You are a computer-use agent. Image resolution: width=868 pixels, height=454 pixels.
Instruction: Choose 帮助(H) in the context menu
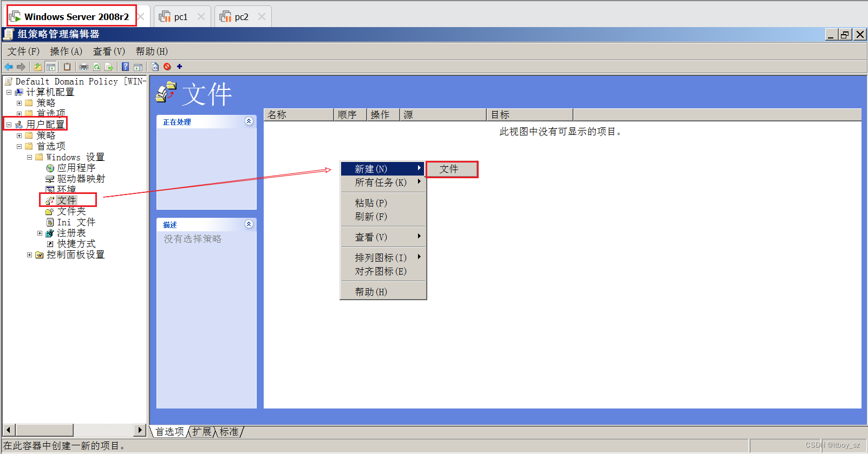(x=383, y=292)
